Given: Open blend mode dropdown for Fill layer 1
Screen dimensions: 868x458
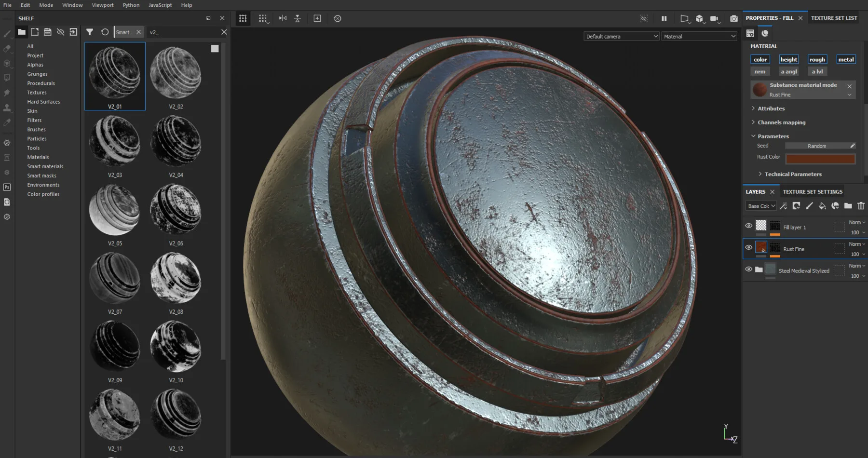Looking at the screenshot, I should tap(857, 222).
